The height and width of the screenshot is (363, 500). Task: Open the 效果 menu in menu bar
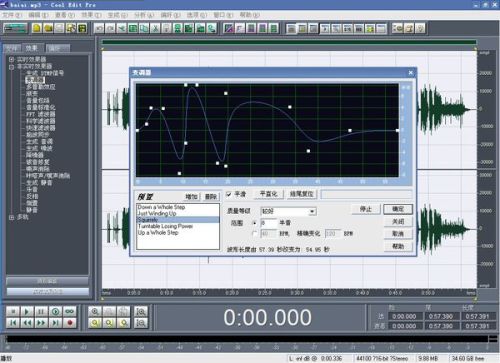tap(91, 15)
